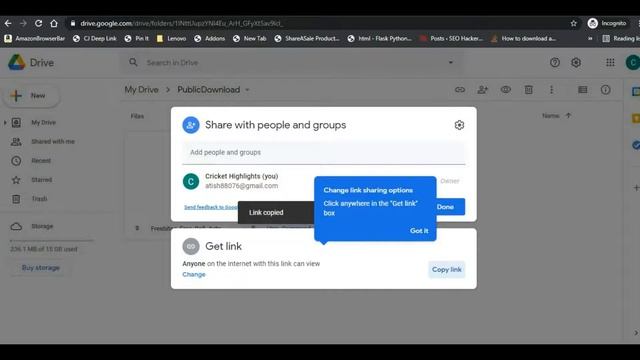This screenshot has height=360, width=640.
Task: Select Trash in sidebar
Action: (40, 199)
